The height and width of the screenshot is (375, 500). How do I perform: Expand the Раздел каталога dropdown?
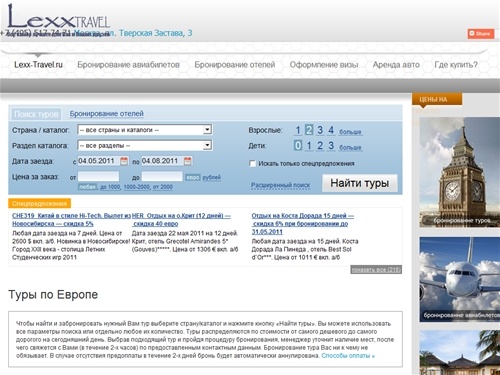point(145,145)
